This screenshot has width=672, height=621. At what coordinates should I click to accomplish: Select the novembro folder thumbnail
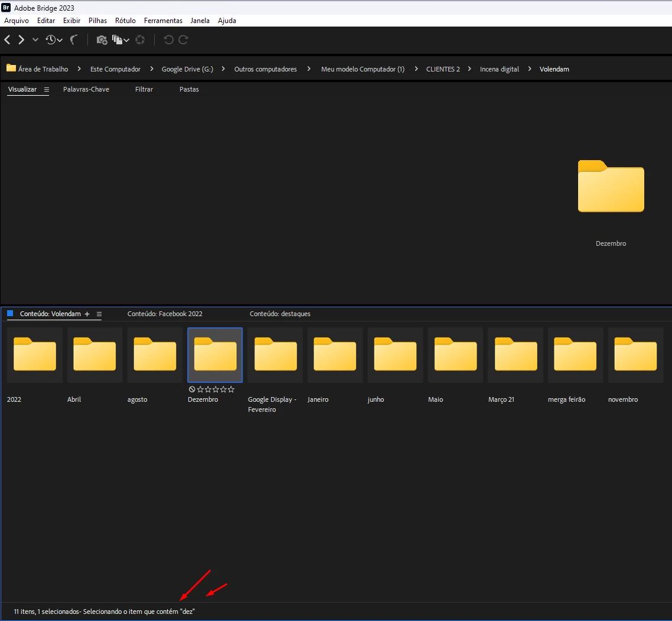click(x=636, y=355)
